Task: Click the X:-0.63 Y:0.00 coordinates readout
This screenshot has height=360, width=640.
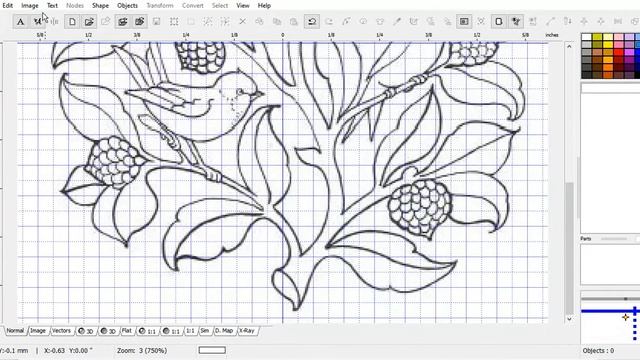Action: [x=69, y=351]
